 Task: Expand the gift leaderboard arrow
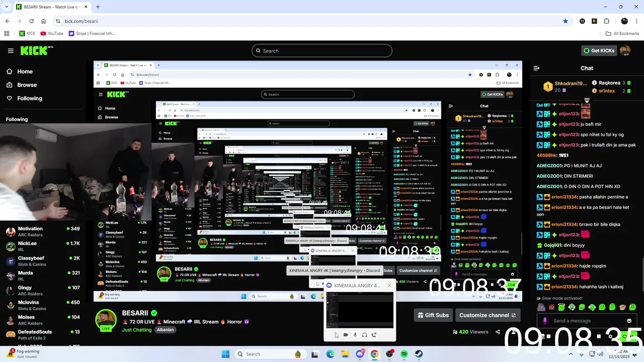click(x=587, y=101)
